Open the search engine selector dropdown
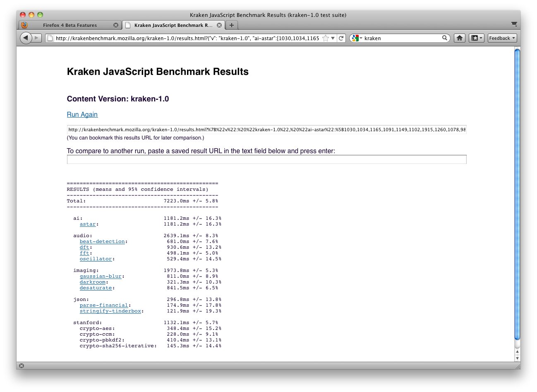The image size is (537, 392). [361, 38]
